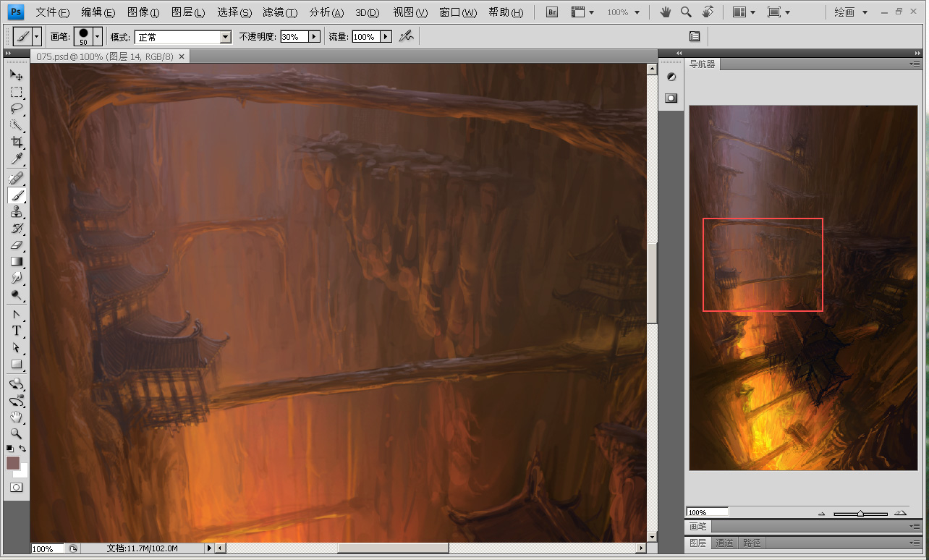The image size is (929, 560).
Task: Click Hand icon in application bar
Action: click(666, 12)
